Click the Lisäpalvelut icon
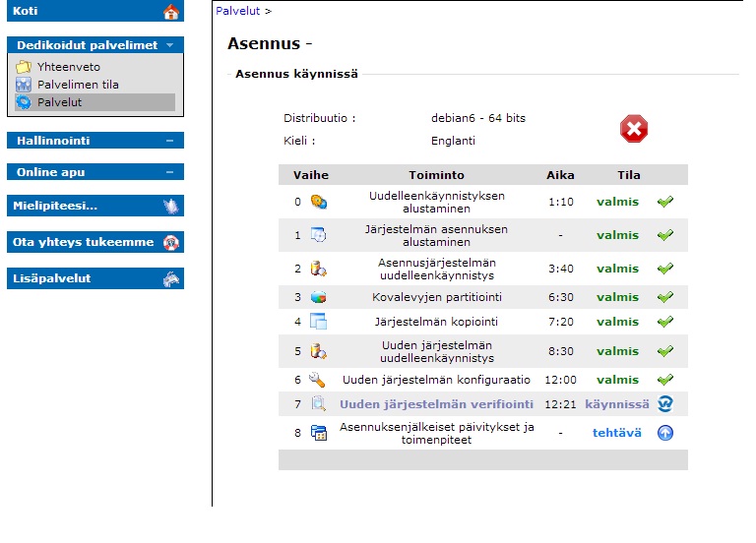Viewport: 756px width, 543px height. tap(171, 278)
